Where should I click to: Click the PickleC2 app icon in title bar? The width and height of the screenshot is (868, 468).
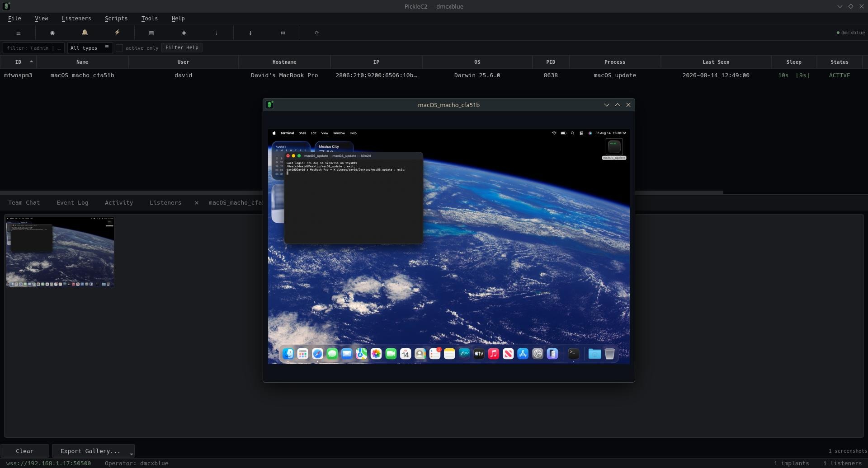(6, 6)
